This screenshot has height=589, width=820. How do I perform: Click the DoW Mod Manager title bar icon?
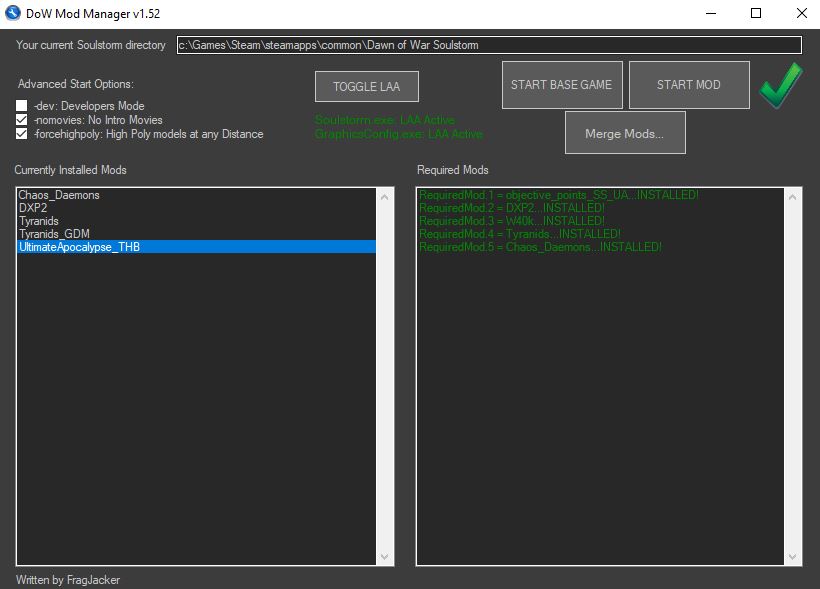[x=13, y=14]
